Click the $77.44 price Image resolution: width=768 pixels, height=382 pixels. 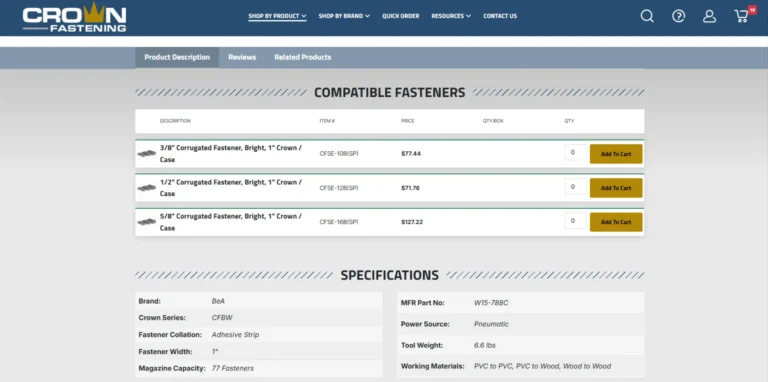pyautogui.click(x=411, y=154)
